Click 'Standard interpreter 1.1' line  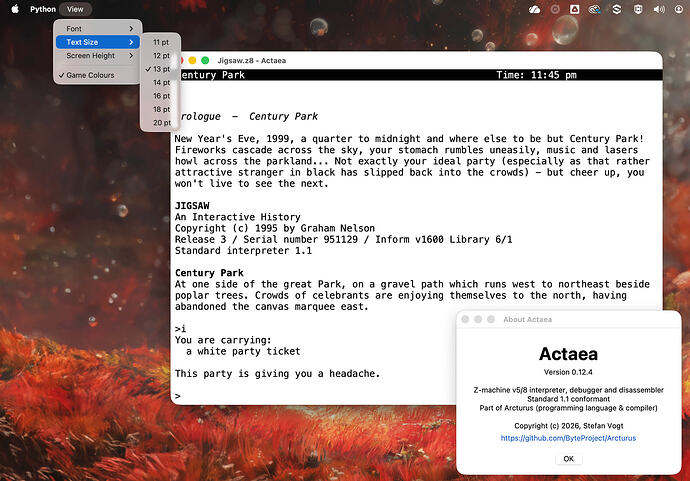[243, 251]
